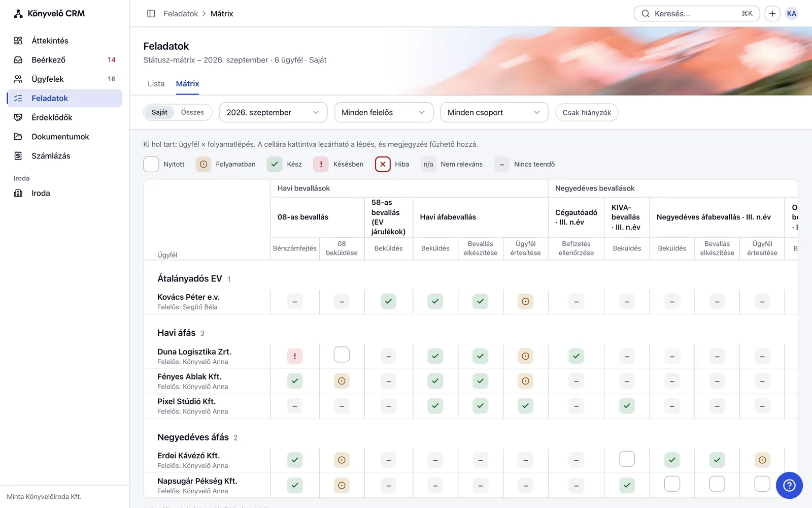The image size is (812, 508).
Task: Click the search magnifier icon
Action: [x=646, y=14]
